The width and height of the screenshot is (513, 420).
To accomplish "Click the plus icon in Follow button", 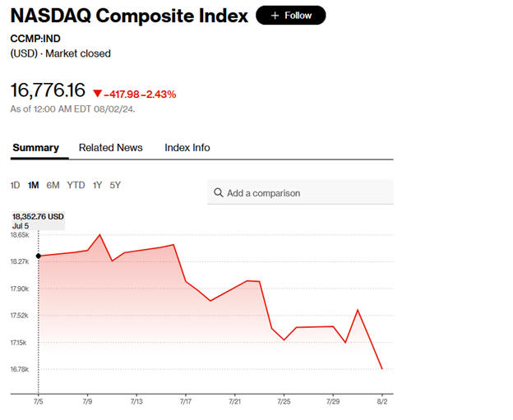I will pos(275,16).
